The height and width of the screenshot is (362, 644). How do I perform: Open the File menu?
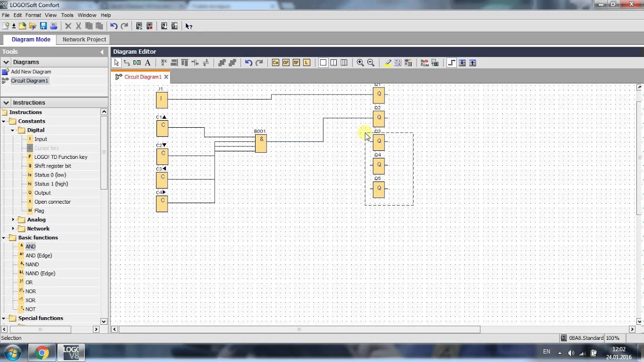pyautogui.click(x=6, y=15)
